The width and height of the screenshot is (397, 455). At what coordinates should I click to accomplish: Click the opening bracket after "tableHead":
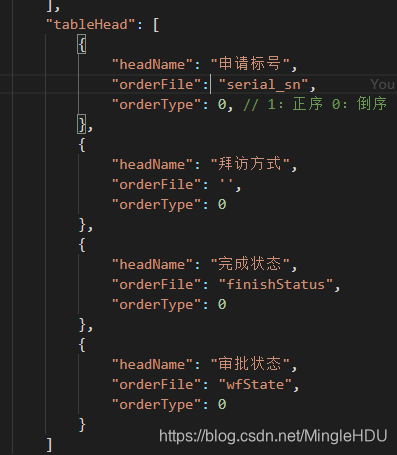(156, 25)
